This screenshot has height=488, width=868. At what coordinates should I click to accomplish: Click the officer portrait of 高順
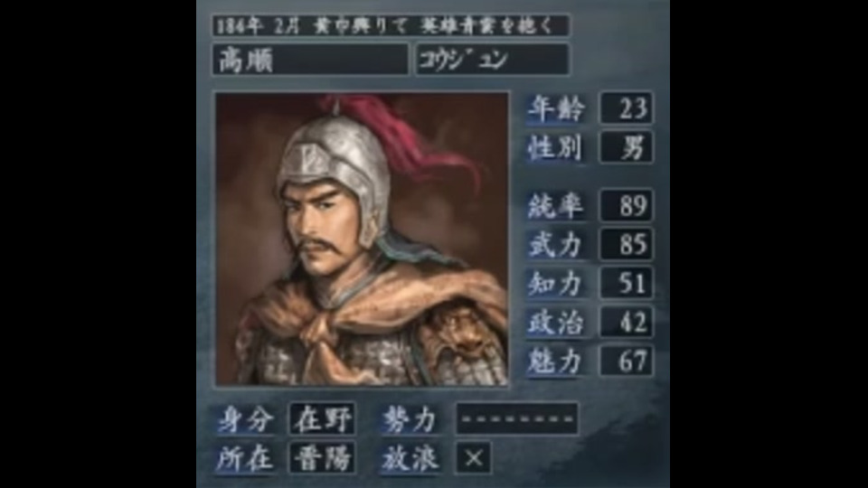[362, 239]
